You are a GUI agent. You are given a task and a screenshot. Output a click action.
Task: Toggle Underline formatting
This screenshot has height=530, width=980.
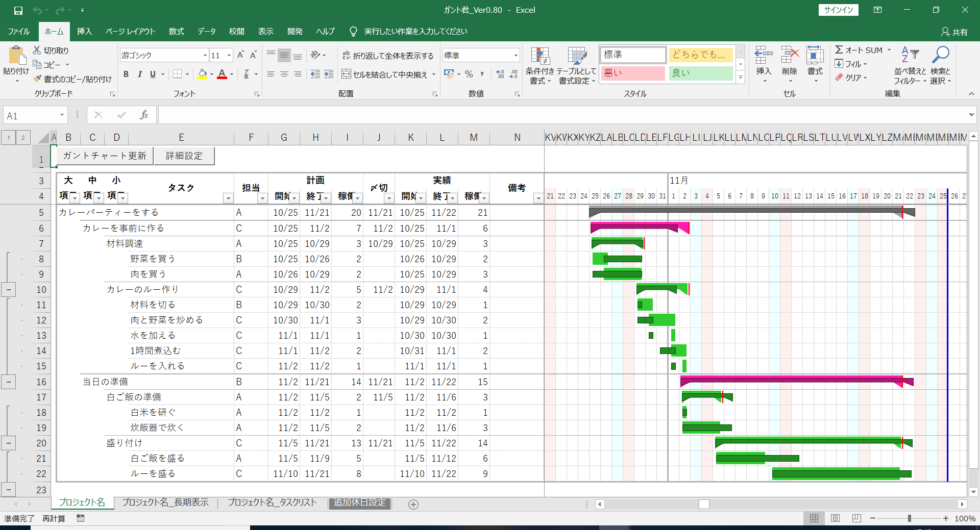[153, 74]
